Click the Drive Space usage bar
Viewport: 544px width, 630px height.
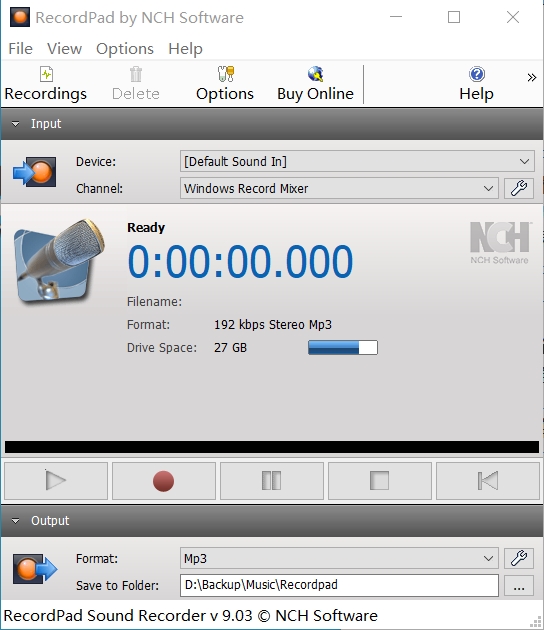click(x=343, y=348)
